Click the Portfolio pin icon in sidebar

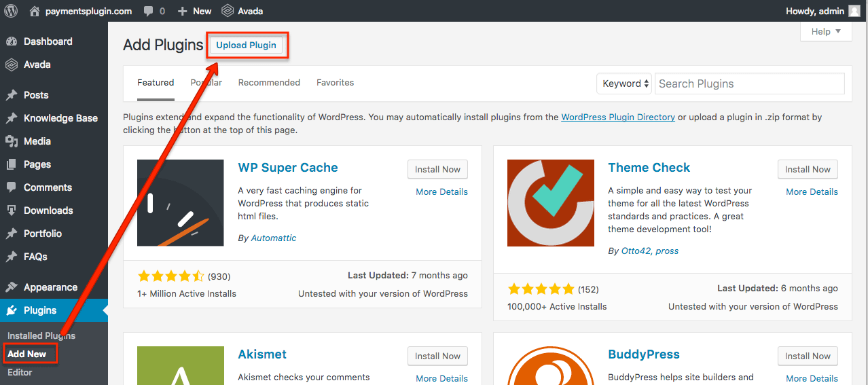12,234
